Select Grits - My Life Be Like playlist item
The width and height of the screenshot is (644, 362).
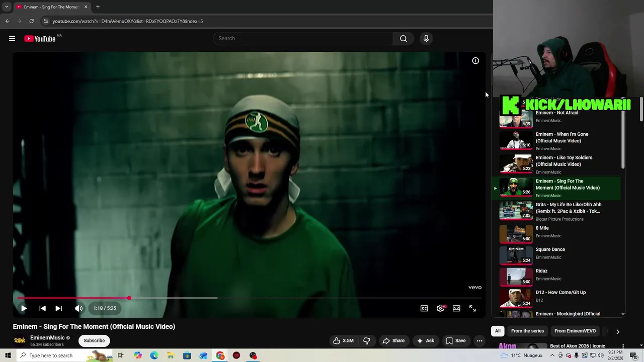click(x=556, y=211)
